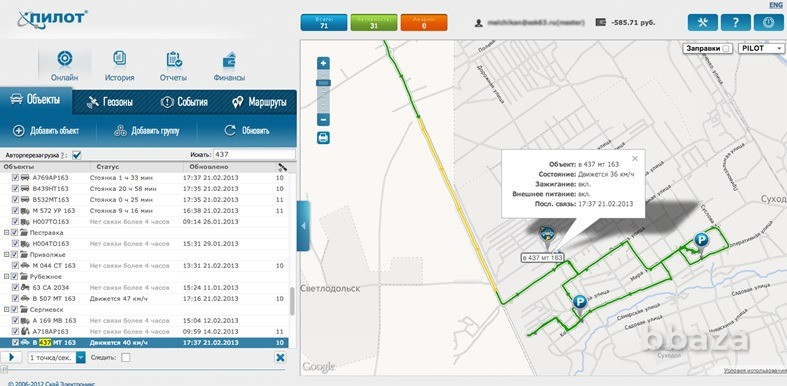The image size is (787, 386).
Task: Click the user account icon in header
Action: tap(479, 23)
